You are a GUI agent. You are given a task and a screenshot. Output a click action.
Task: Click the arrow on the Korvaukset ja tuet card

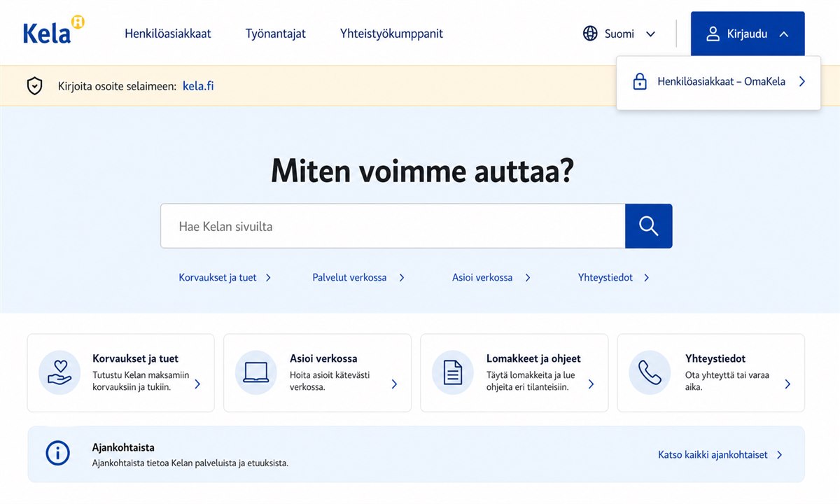[x=197, y=384]
